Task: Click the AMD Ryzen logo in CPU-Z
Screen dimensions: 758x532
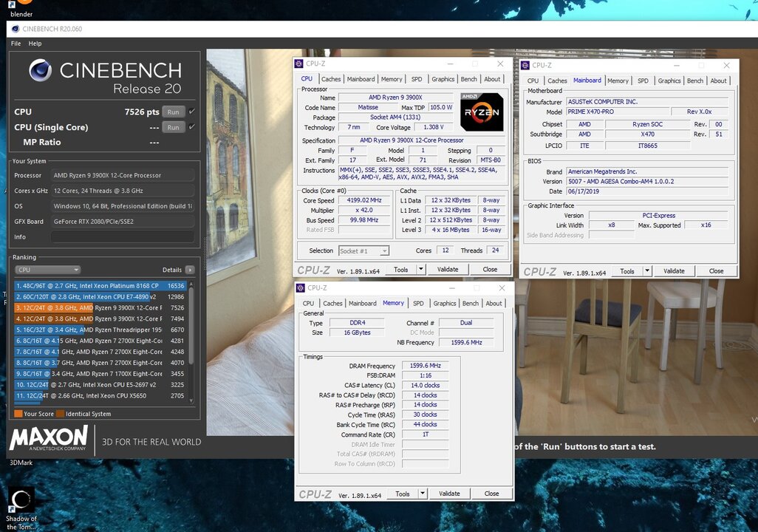Action: coord(482,112)
